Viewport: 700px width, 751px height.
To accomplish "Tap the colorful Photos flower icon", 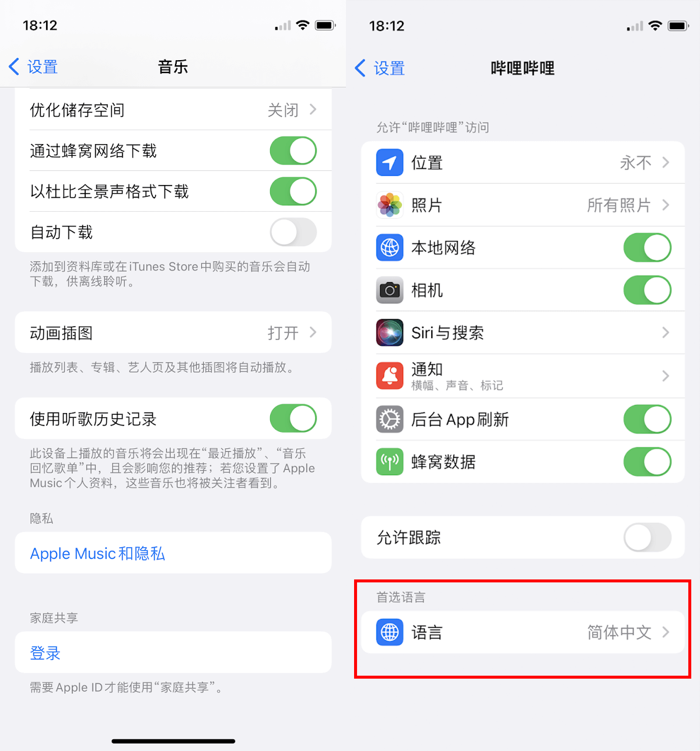I will [x=390, y=205].
